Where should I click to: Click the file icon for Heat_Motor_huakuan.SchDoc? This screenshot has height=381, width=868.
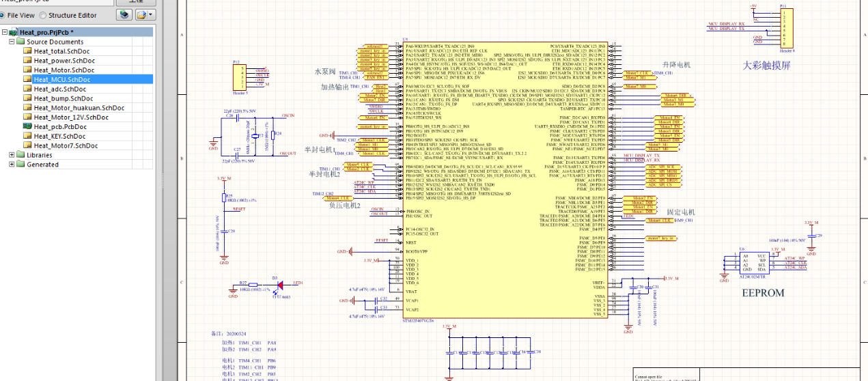point(28,108)
